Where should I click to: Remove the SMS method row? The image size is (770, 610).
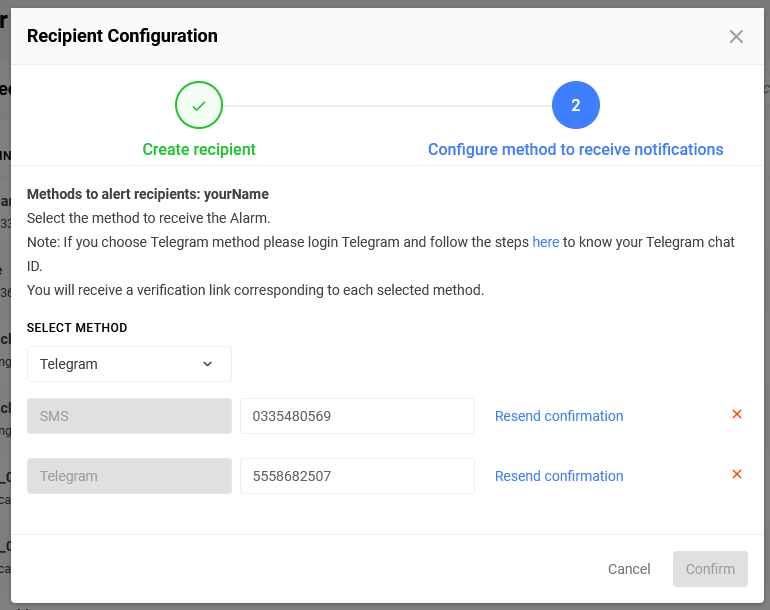point(737,414)
